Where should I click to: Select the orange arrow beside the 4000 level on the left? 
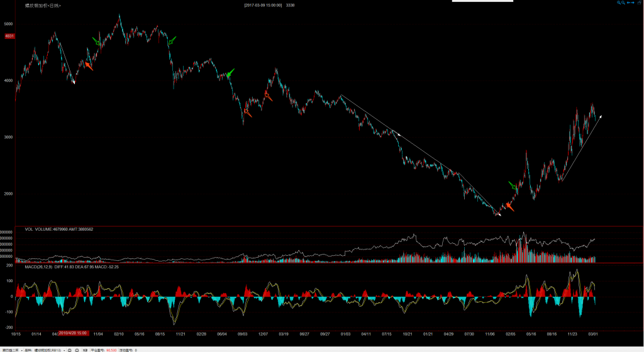coord(88,65)
